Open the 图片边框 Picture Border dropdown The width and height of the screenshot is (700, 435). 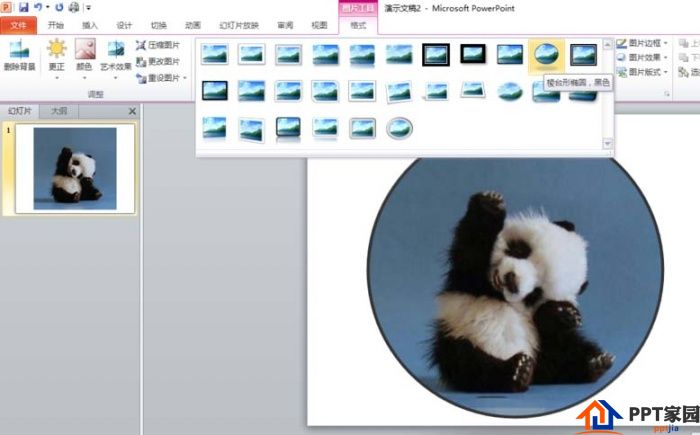click(642, 43)
